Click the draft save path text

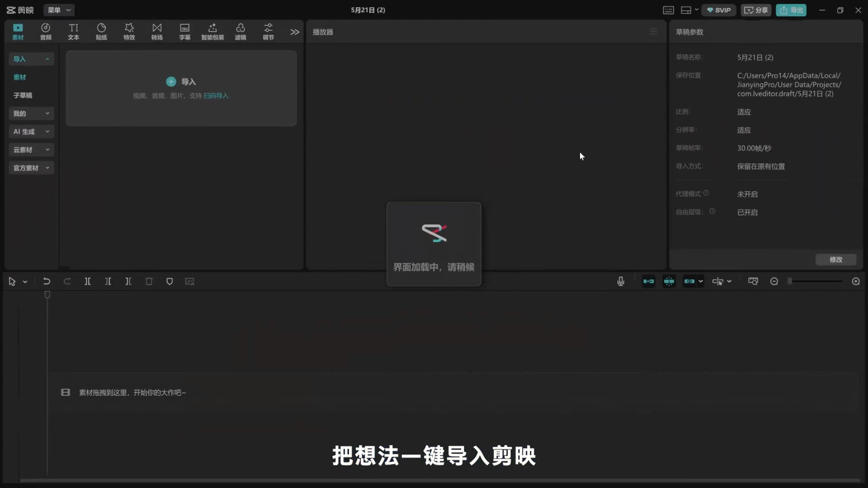coord(789,85)
